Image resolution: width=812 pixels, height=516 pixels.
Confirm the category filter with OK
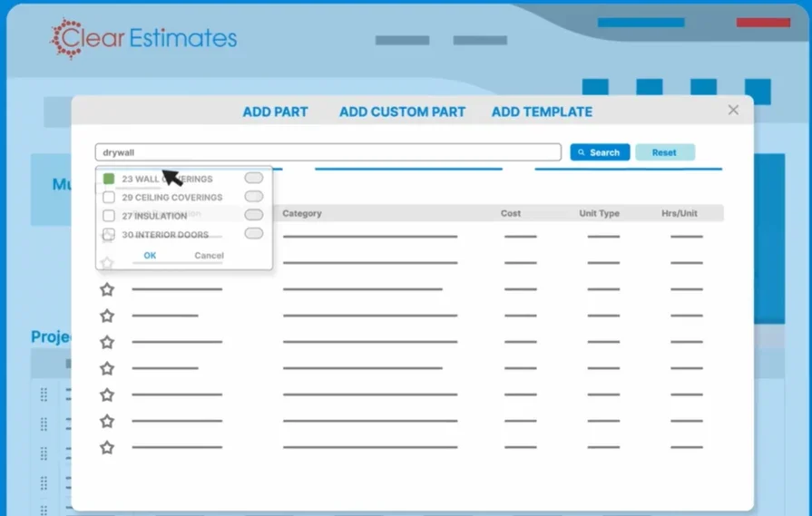pos(150,255)
